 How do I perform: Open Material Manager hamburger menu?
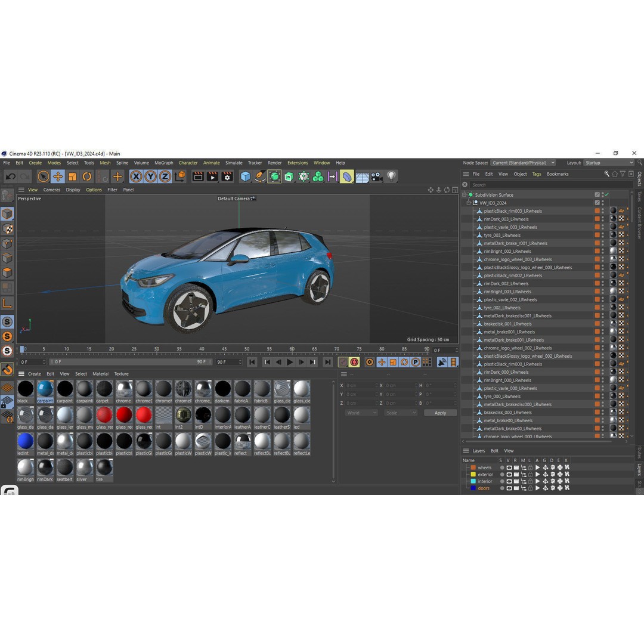pos(21,374)
